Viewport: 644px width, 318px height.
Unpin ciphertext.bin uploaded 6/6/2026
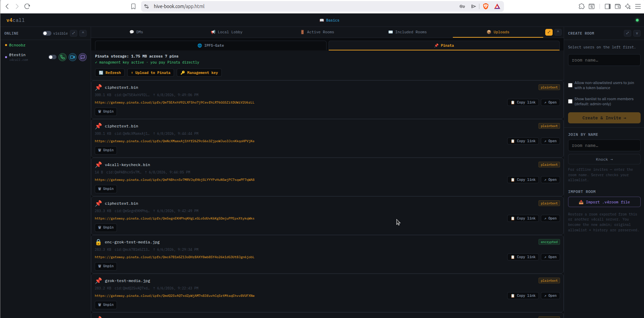(106, 228)
